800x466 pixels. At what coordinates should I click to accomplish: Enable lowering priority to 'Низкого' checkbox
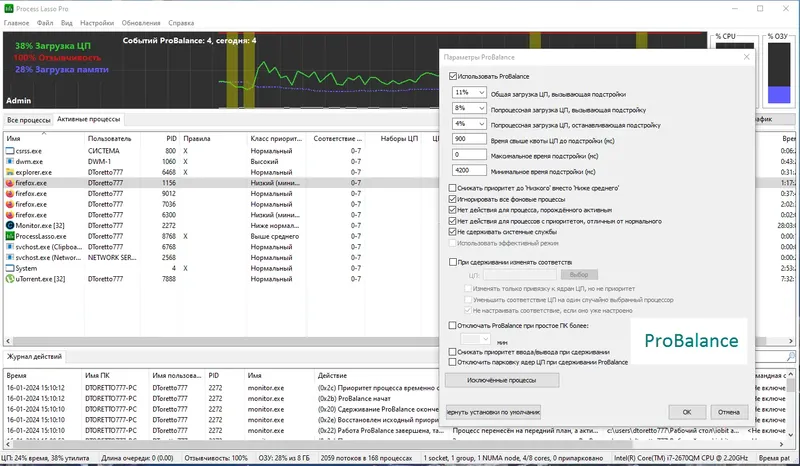pyautogui.click(x=453, y=188)
